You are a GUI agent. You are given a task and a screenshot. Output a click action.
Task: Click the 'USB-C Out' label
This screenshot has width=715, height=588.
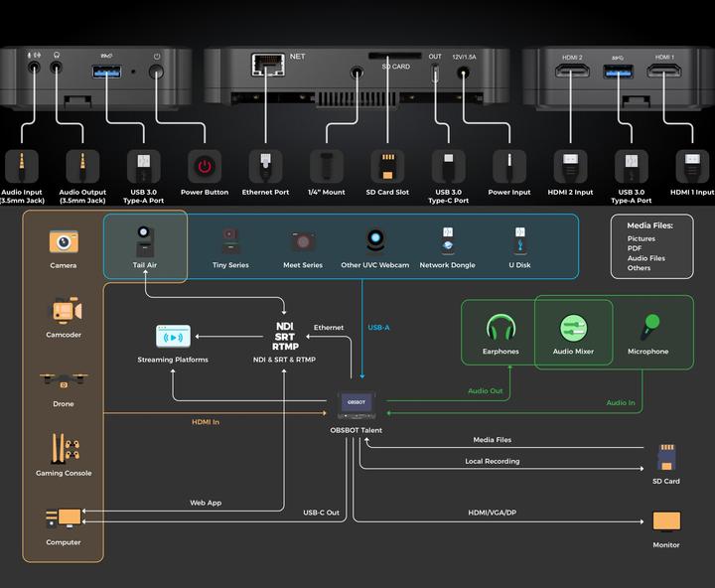pyautogui.click(x=322, y=513)
